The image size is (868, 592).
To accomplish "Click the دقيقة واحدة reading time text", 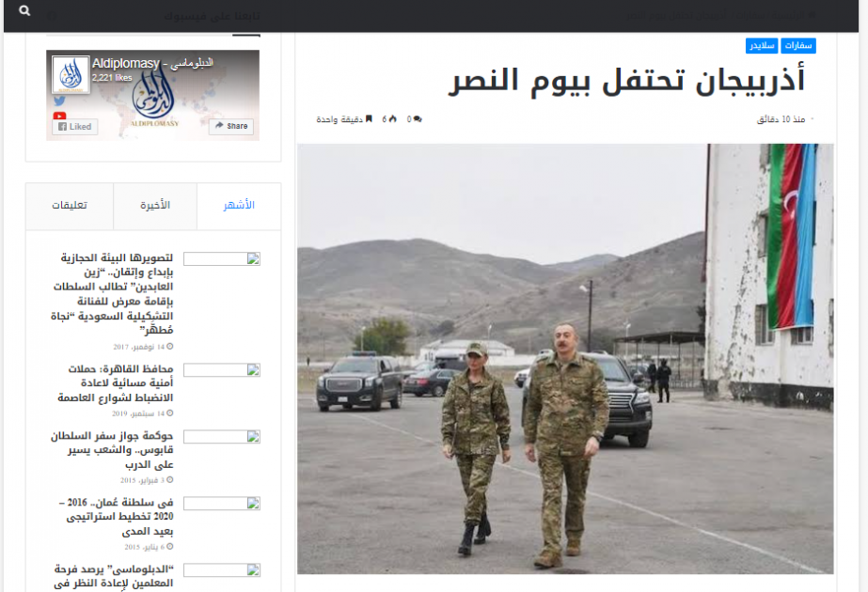I will (x=339, y=119).
